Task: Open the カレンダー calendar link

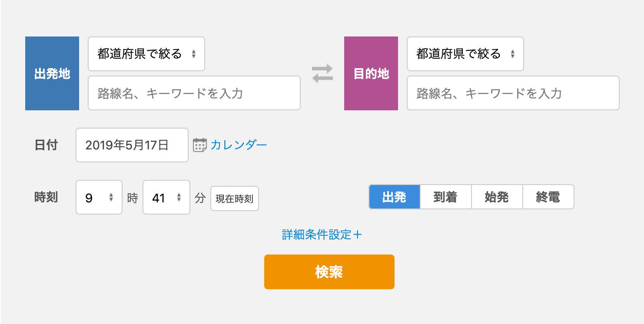Action: pos(238,145)
